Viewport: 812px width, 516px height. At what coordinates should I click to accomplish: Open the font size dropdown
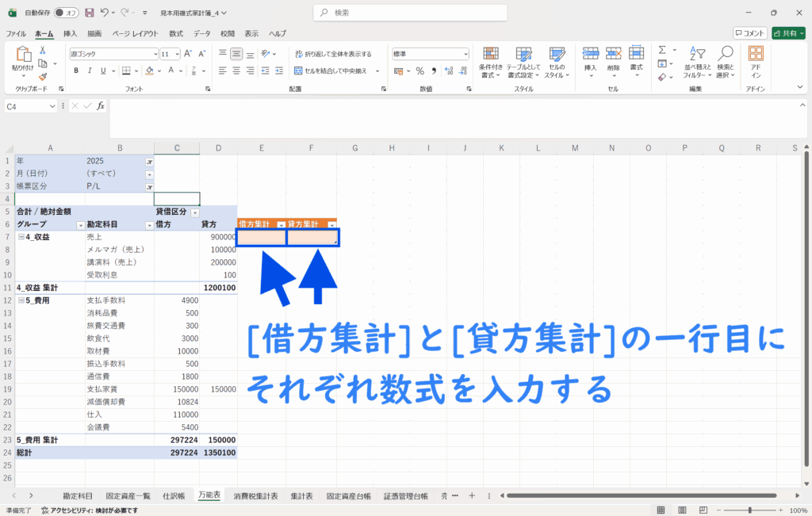[x=177, y=54]
